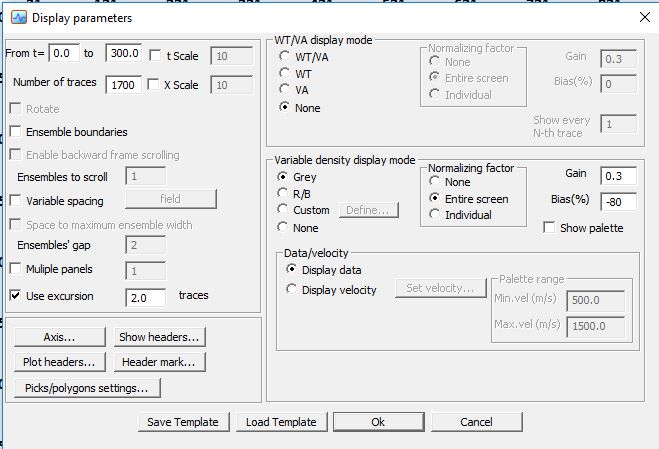Select the Display data radio button
Image resolution: width=659 pixels, height=449 pixels.
(291, 269)
